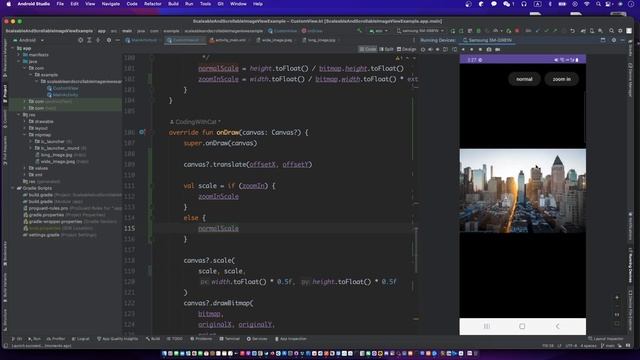The width and height of the screenshot is (640, 360).
Task: Click Running Devices window mode icon
Action: (x=603, y=40)
